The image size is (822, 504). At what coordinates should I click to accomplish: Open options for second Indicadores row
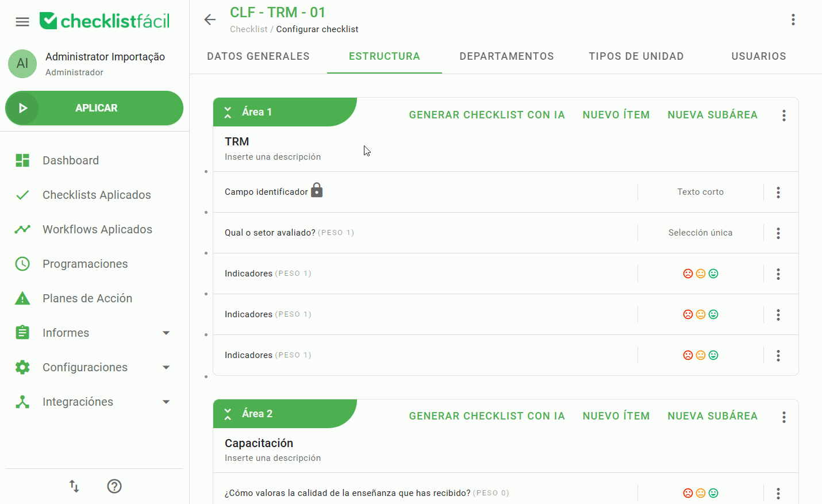pos(778,315)
